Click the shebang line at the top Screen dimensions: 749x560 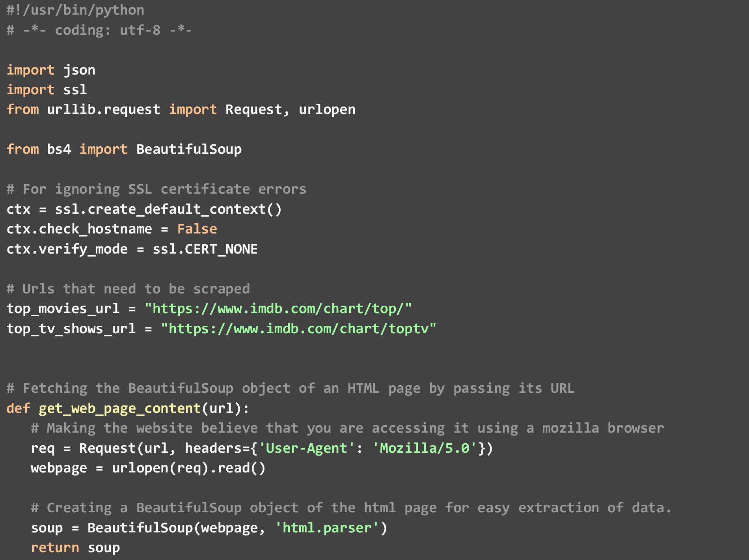pyautogui.click(x=75, y=10)
